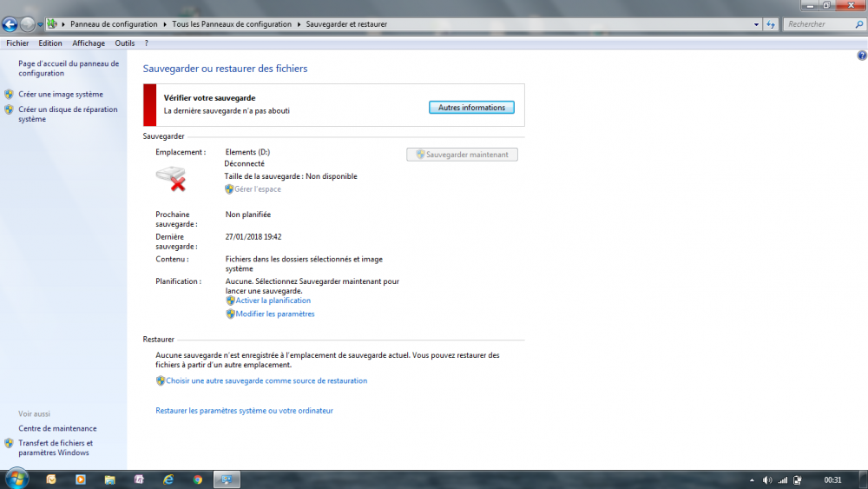Click the blue help icon at right

(x=862, y=56)
